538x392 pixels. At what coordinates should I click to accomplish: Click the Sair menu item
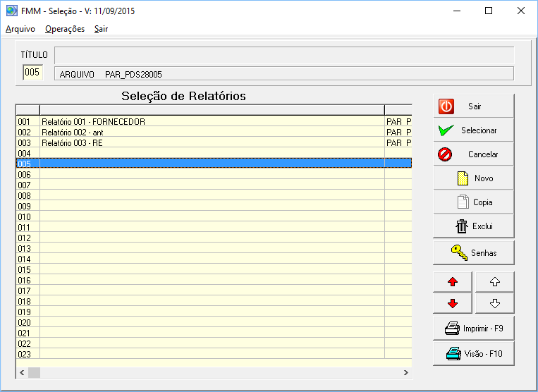click(102, 29)
